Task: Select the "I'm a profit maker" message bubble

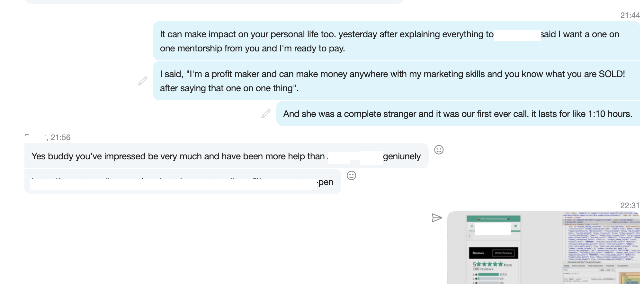Action: point(397,81)
